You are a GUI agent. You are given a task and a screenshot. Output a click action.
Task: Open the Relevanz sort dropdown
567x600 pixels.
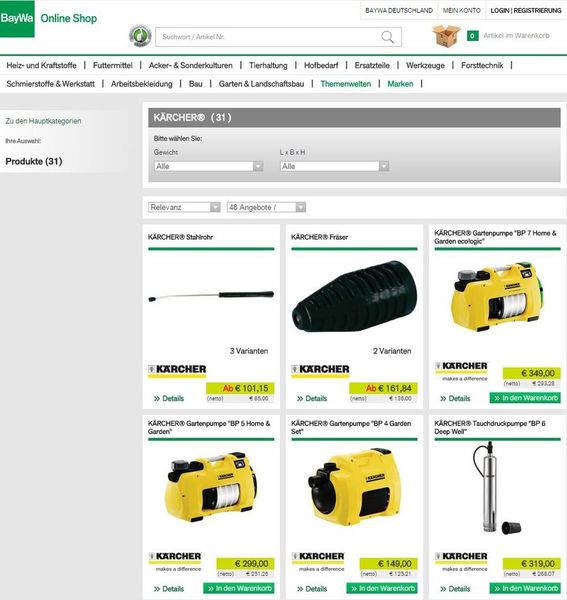click(184, 207)
